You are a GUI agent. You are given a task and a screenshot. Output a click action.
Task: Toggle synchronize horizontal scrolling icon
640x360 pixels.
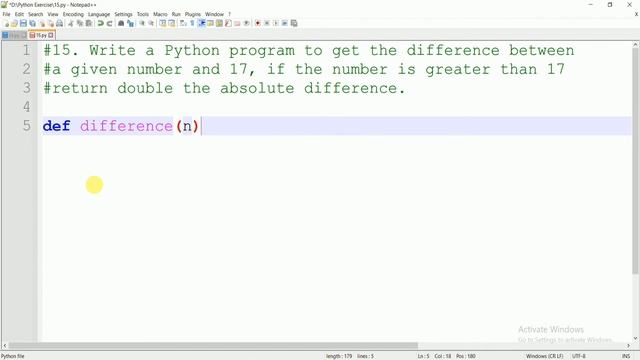pos(171,23)
